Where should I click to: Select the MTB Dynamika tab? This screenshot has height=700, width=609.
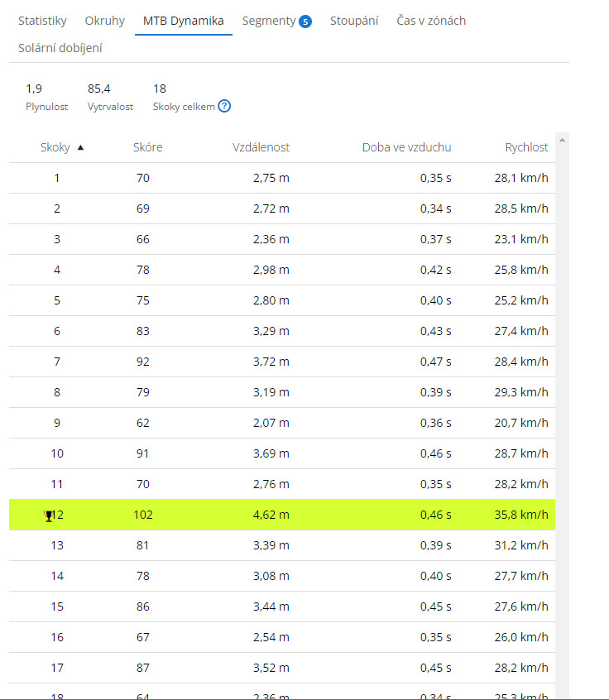coord(183,21)
